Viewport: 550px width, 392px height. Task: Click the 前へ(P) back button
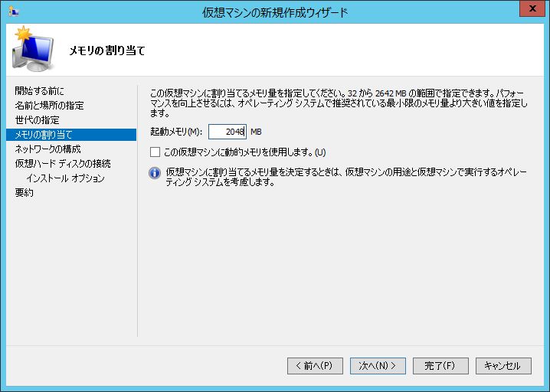click(315, 366)
